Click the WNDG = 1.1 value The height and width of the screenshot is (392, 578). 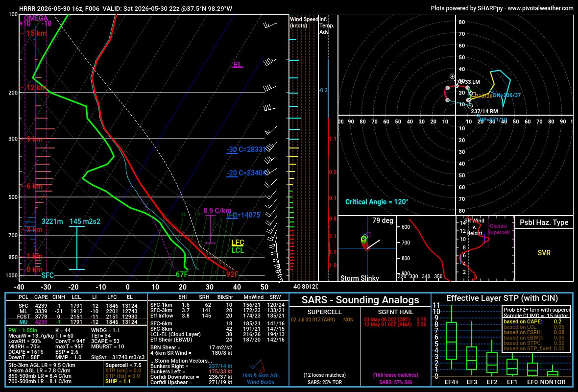[x=105, y=330]
